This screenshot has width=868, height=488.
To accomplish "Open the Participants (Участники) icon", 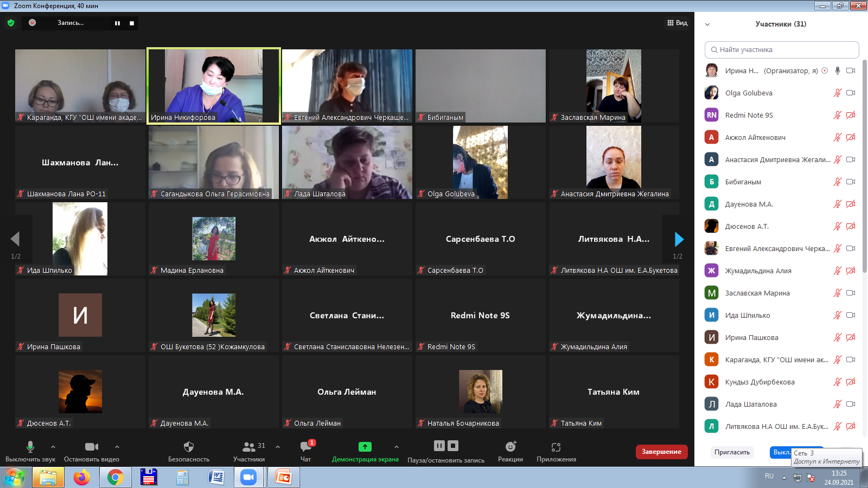I will (249, 447).
